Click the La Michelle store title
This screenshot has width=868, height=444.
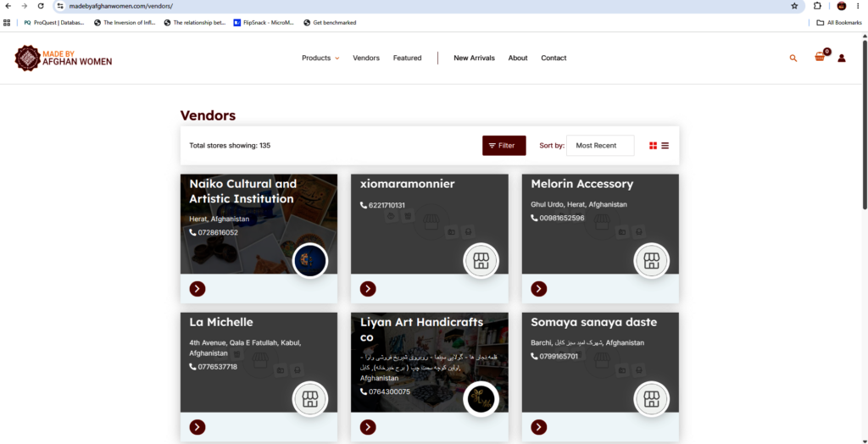221,322
